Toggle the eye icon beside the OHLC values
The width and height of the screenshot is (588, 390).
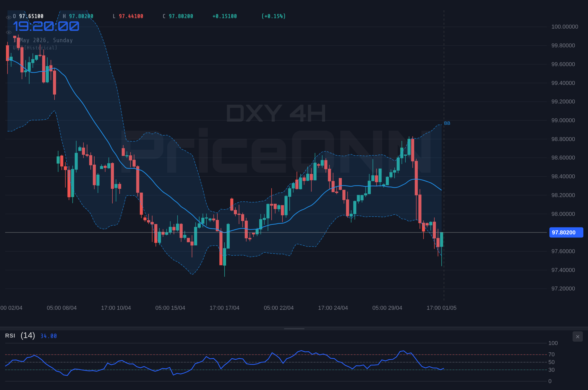point(8,17)
